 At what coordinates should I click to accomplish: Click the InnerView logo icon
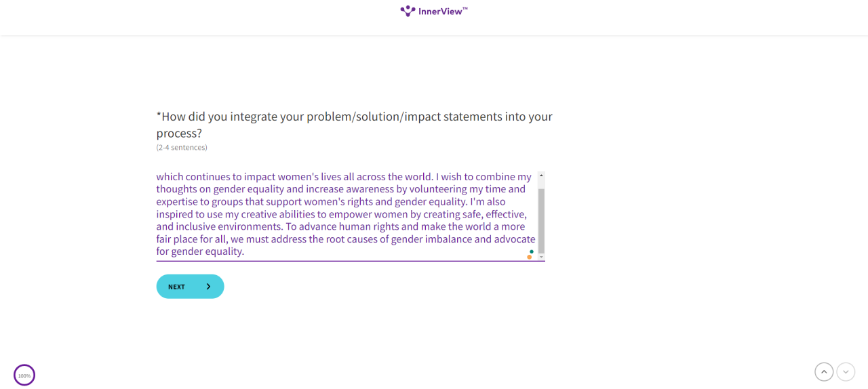[408, 11]
